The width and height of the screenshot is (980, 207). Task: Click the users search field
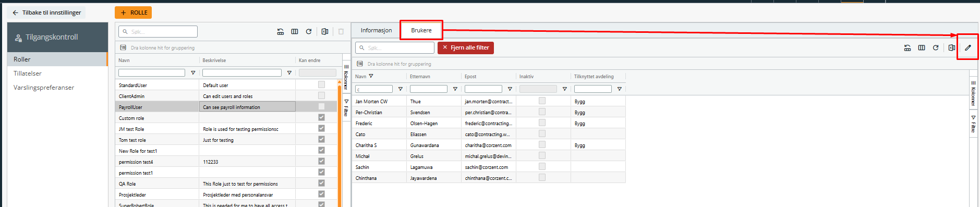[395, 47]
